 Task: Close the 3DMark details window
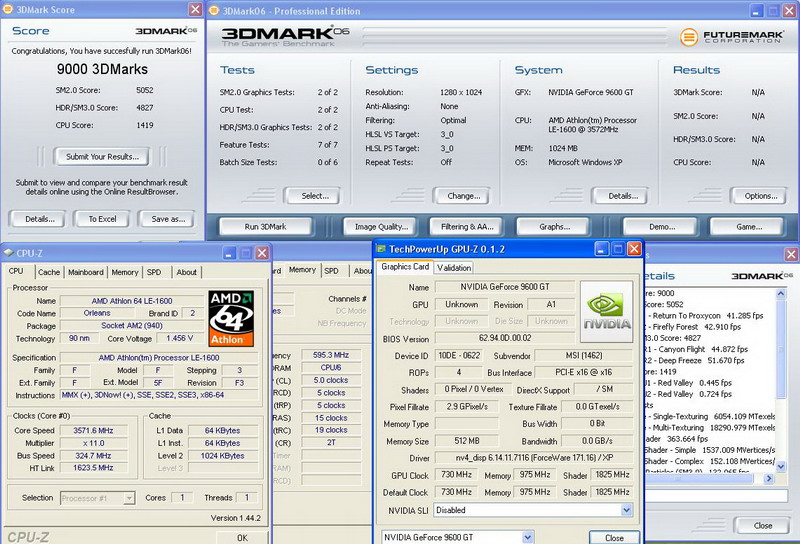point(791,254)
